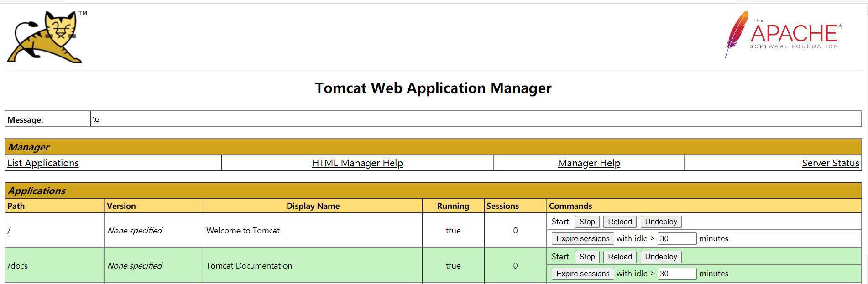Click the 'Message:' label

26,120
